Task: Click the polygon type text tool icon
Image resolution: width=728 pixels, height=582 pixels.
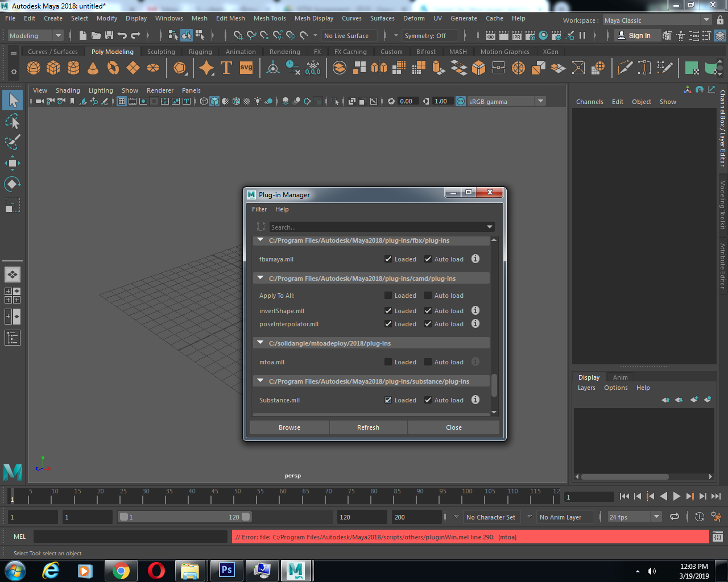Action: 226,68
